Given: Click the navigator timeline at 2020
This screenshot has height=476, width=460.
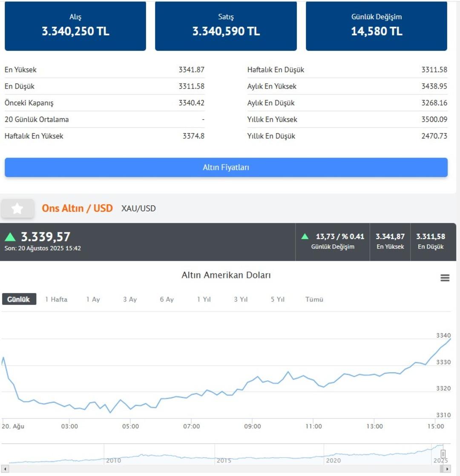Looking at the screenshot, I should pos(333,461).
